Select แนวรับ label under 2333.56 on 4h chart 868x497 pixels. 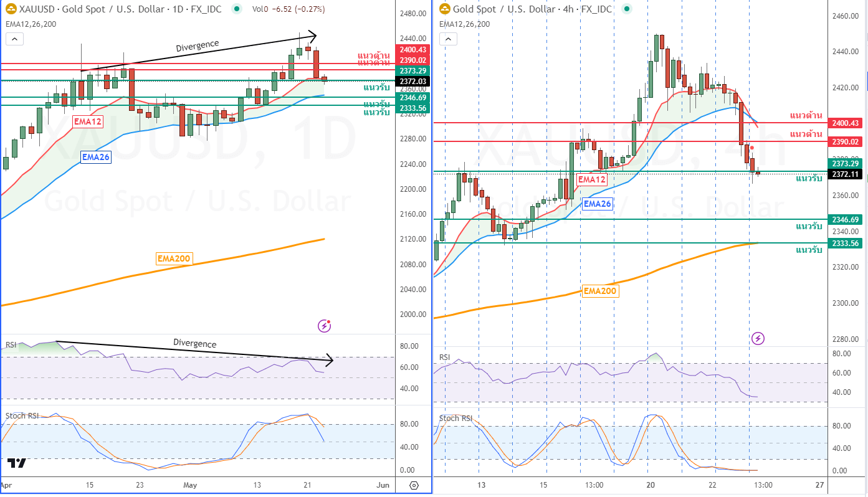point(809,250)
